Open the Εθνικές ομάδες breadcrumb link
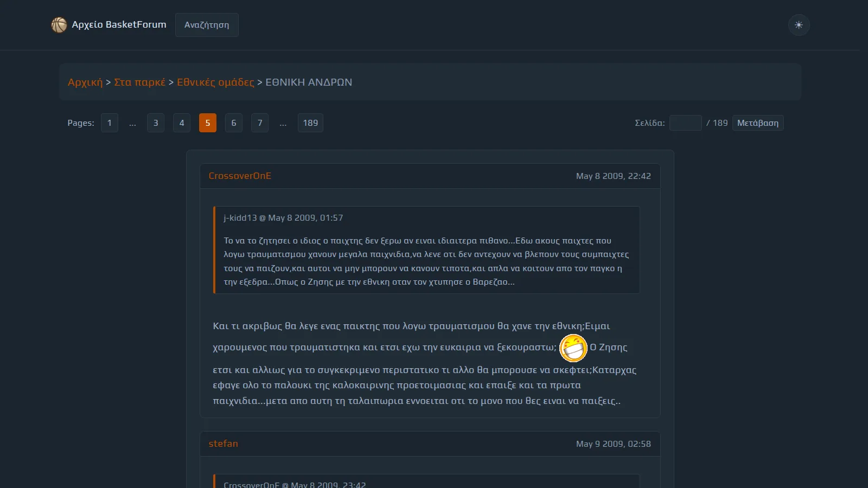Viewport: 868px width, 488px height. click(x=215, y=82)
